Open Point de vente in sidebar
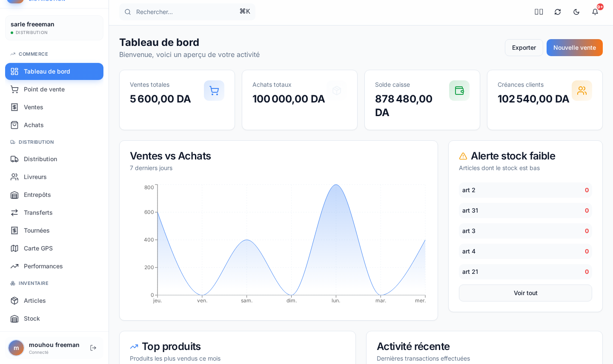Screen dimensions: 613x364 [54, 89]
